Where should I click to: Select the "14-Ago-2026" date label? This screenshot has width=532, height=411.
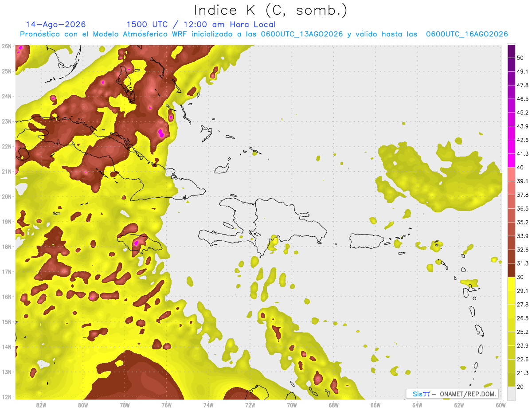pos(56,25)
